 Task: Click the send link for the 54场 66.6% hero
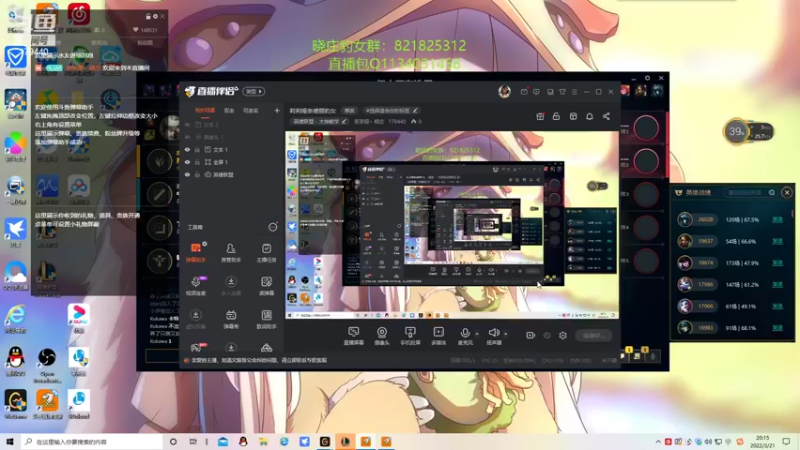778,241
